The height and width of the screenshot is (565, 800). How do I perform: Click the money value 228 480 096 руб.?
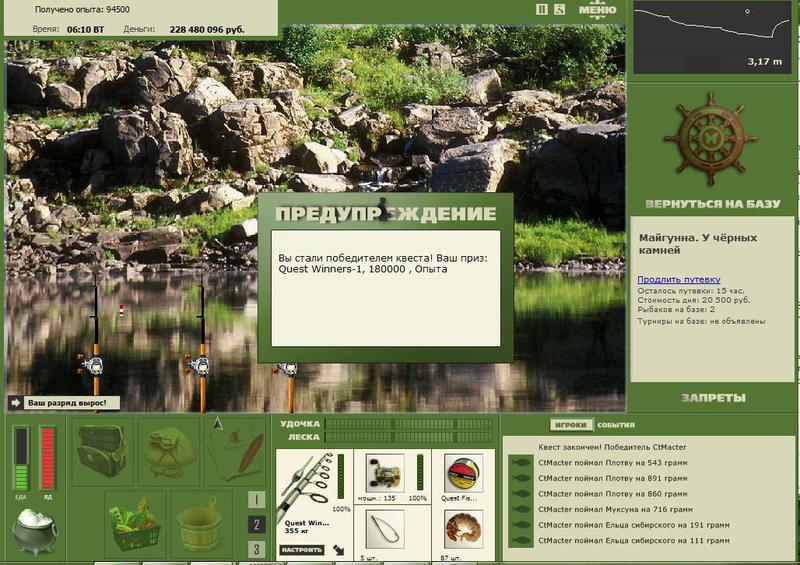tap(207, 30)
